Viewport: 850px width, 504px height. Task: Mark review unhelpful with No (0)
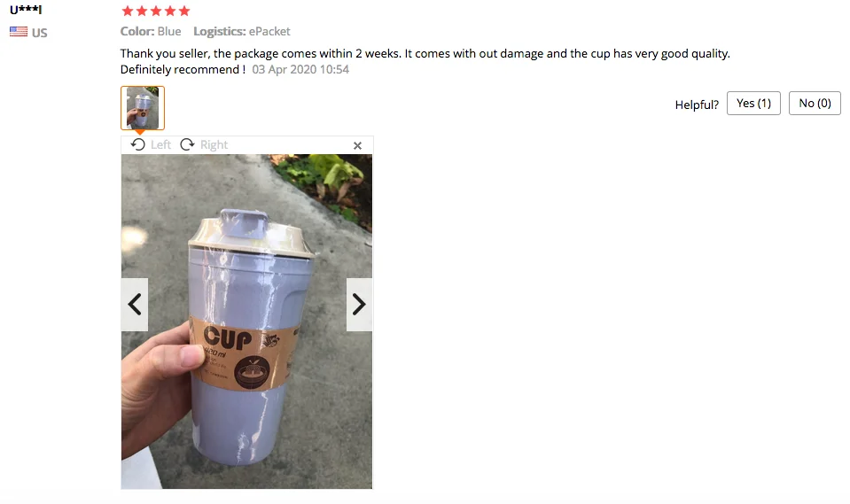[x=815, y=104]
